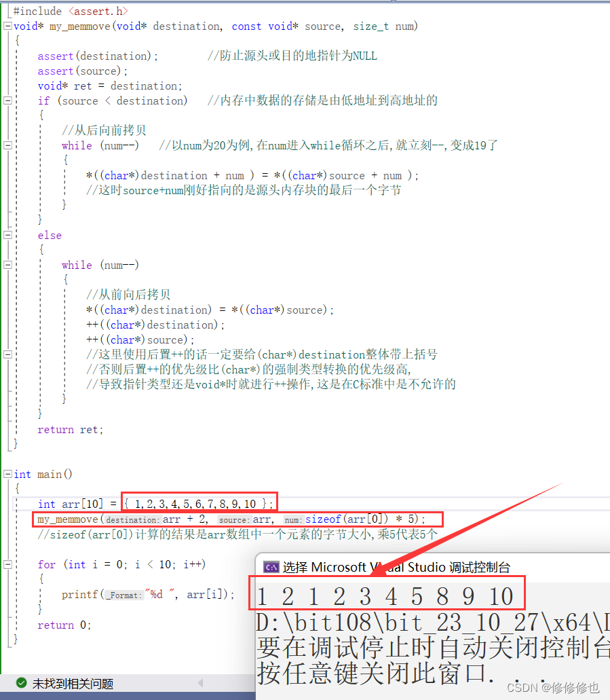Click the printed output line 1 2 1 2 3

[383, 595]
